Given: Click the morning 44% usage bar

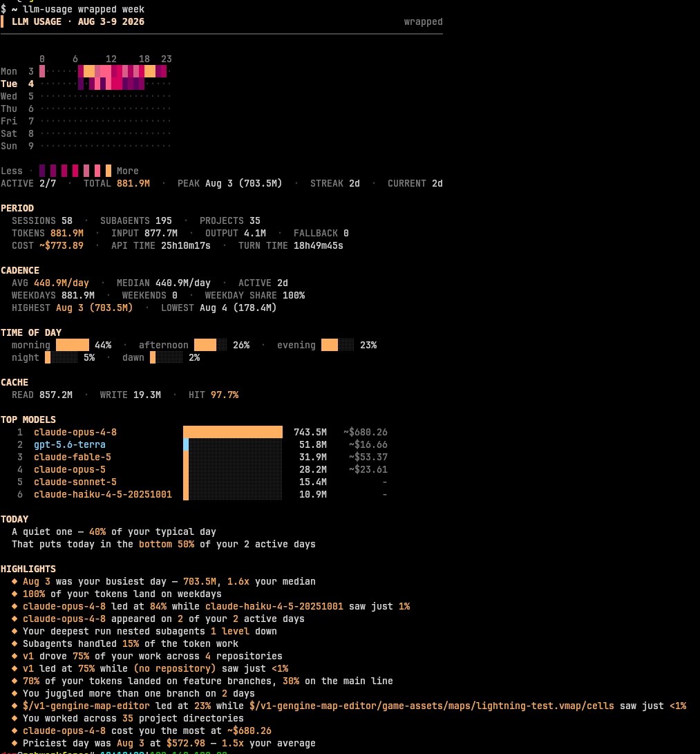Looking at the screenshot, I should click(x=73, y=346).
